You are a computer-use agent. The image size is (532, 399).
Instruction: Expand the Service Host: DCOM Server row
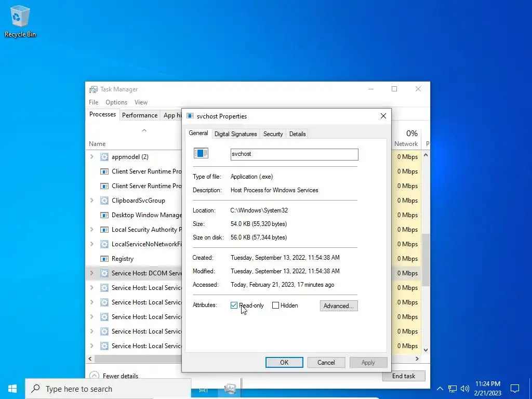[x=91, y=273]
